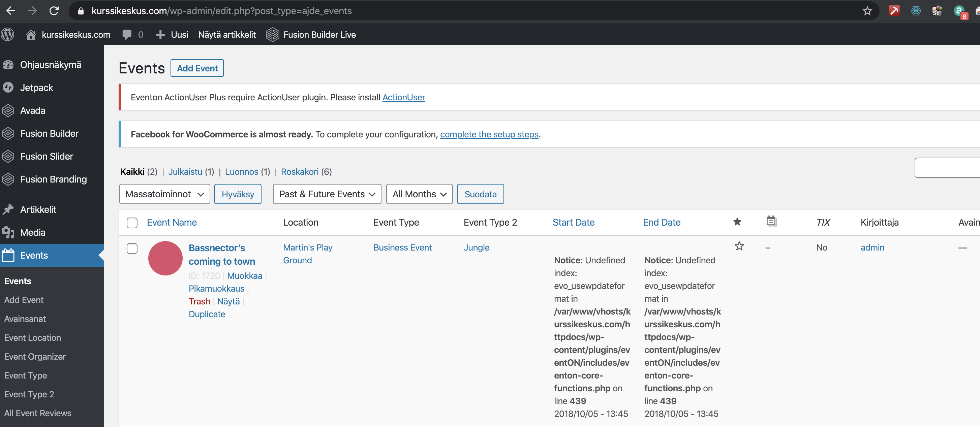Follow the ActionUser install link
This screenshot has width=980, height=427.
tap(403, 97)
